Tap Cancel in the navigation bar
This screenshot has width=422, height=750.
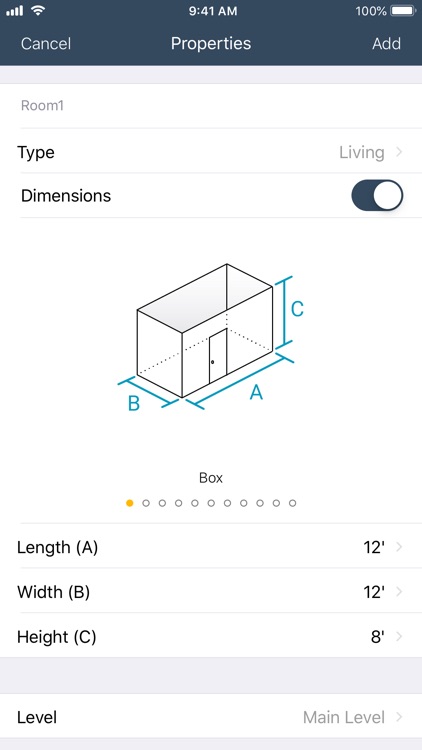pos(46,44)
